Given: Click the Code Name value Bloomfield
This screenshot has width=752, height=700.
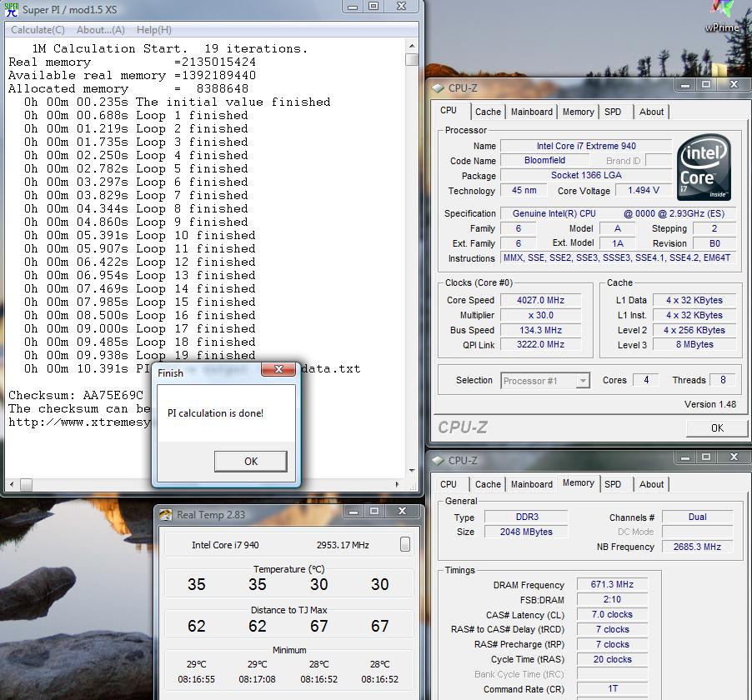Looking at the screenshot, I should (x=544, y=160).
